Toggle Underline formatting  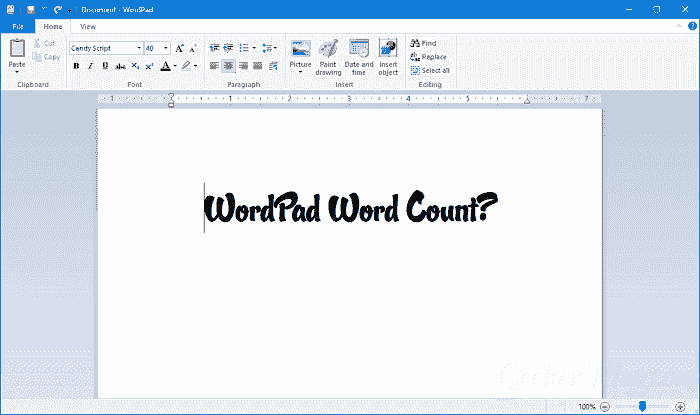click(105, 66)
